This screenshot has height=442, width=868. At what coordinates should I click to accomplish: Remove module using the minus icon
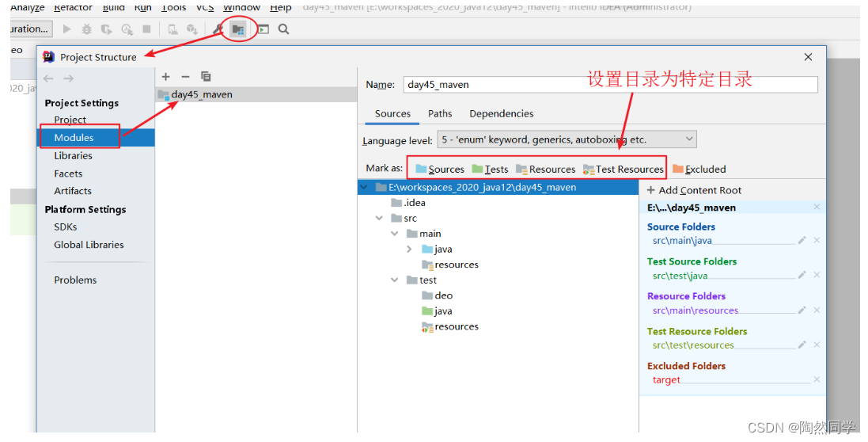pos(185,76)
